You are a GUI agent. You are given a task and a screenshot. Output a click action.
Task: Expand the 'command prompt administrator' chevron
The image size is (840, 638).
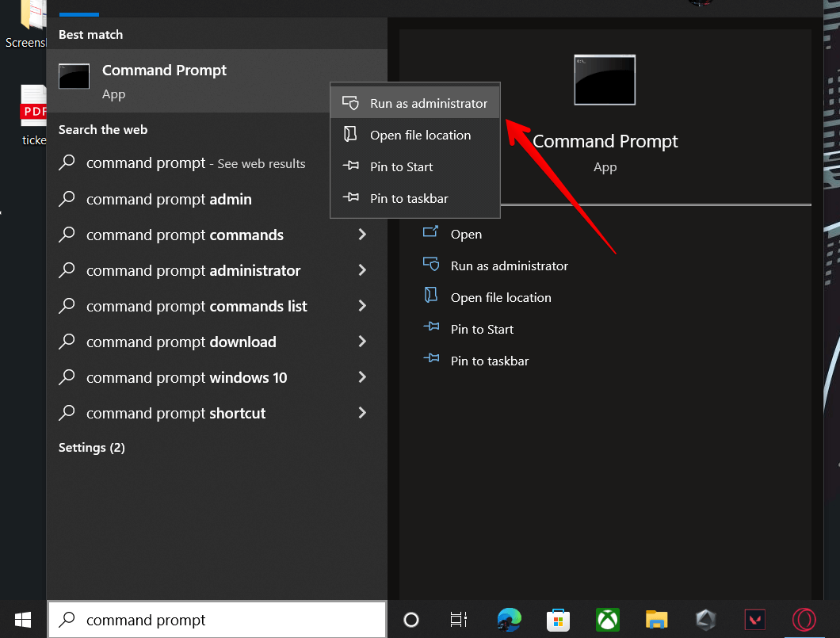(362, 270)
